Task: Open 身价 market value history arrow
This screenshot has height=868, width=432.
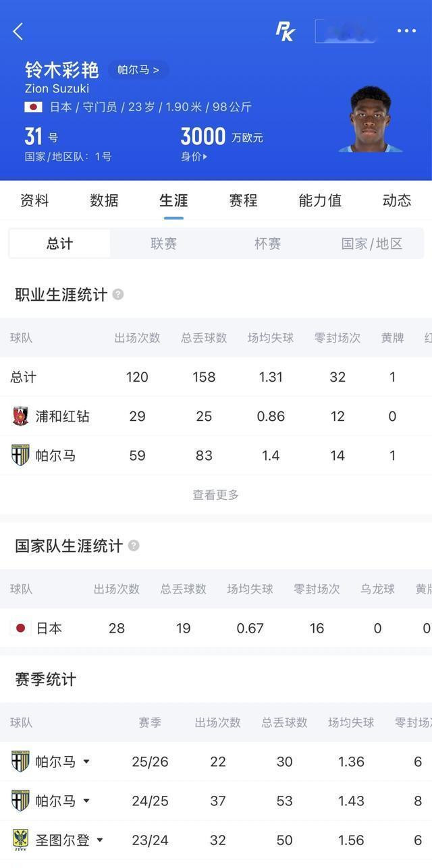Action: 194,156
